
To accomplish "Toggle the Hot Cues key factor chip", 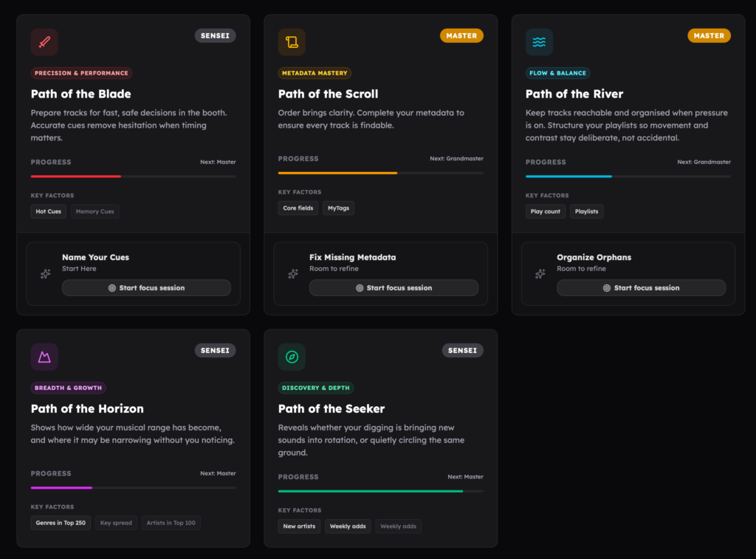I will pyautogui.click(x=49, y=212).
